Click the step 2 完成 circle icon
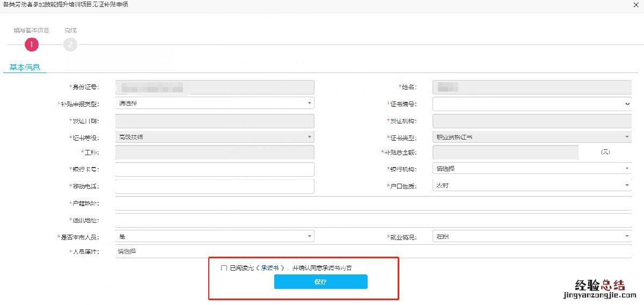Screen dimensions: 644x305 (70, 45)
